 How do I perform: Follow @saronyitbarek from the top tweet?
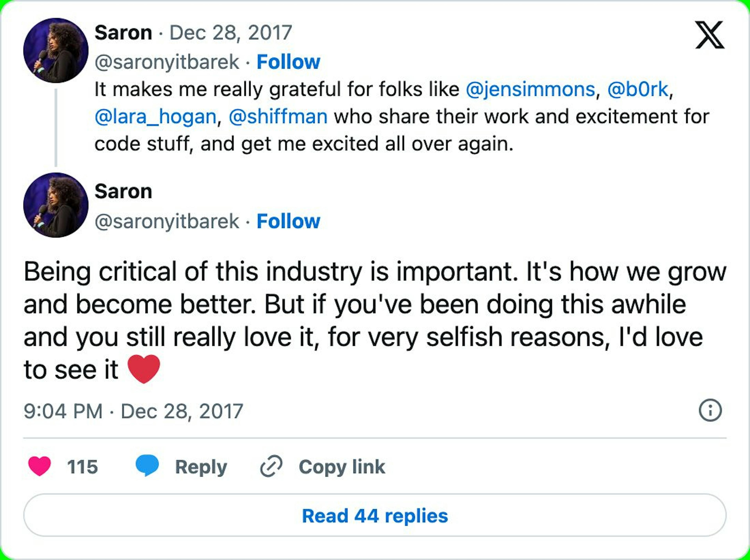(x=288, y=62)
